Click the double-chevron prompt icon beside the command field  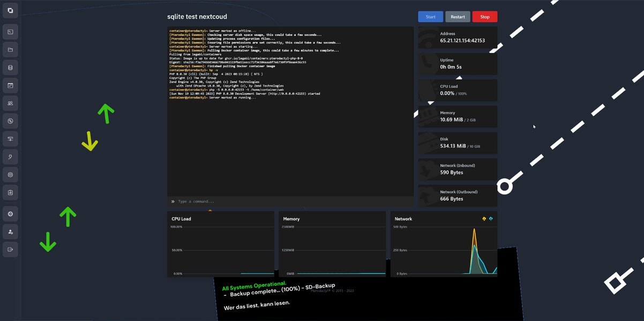pos(173,202)
